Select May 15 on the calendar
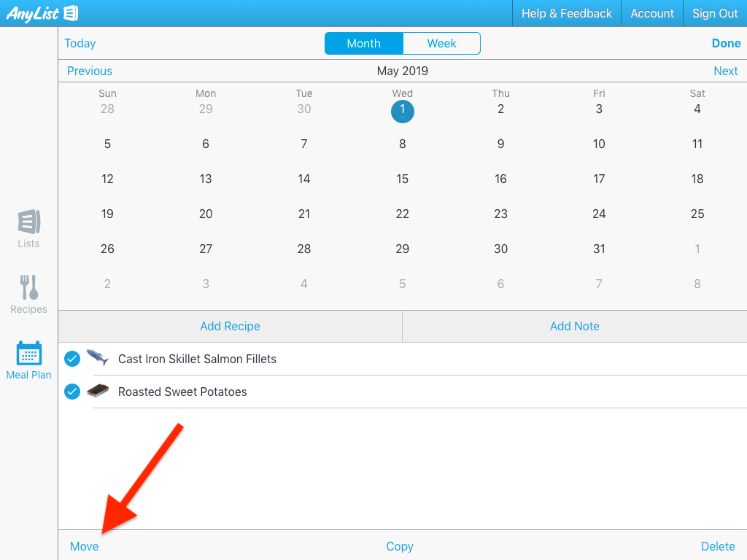 tap(403, 179)
